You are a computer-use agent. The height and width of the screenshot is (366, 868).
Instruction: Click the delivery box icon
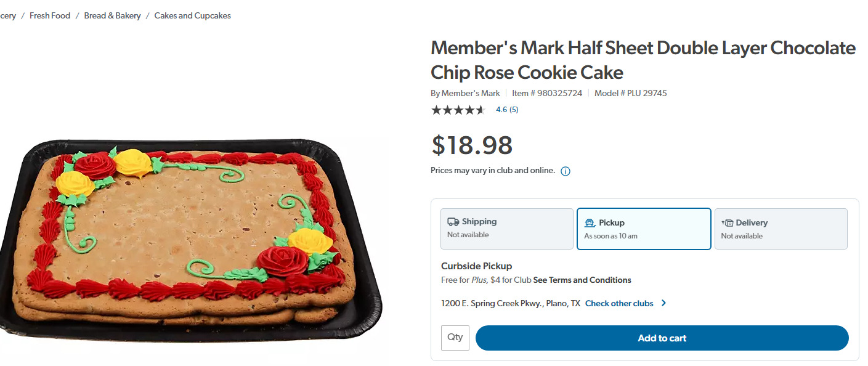[727, 223]
